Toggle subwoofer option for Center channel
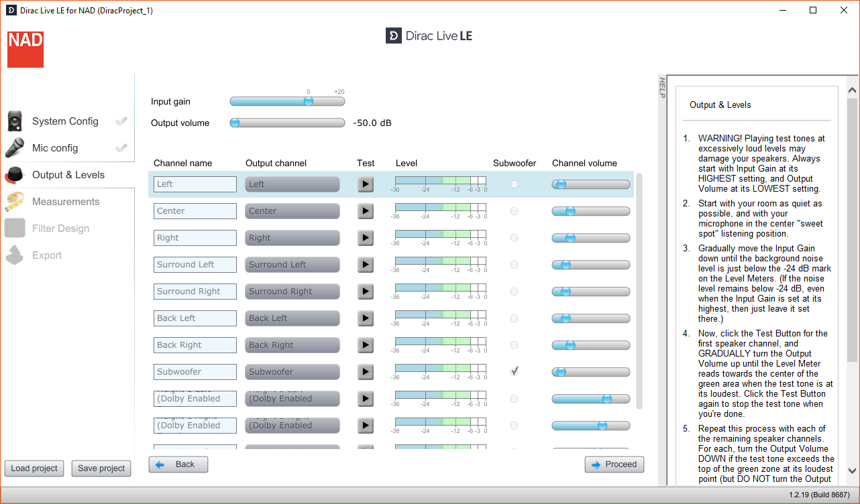Viewport: 860px width, 504px height. (x=515, y=211)
